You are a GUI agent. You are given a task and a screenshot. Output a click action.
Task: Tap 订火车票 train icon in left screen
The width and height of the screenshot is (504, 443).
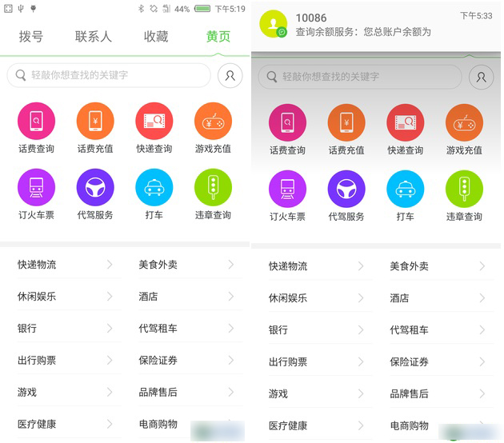pos(36,187)
